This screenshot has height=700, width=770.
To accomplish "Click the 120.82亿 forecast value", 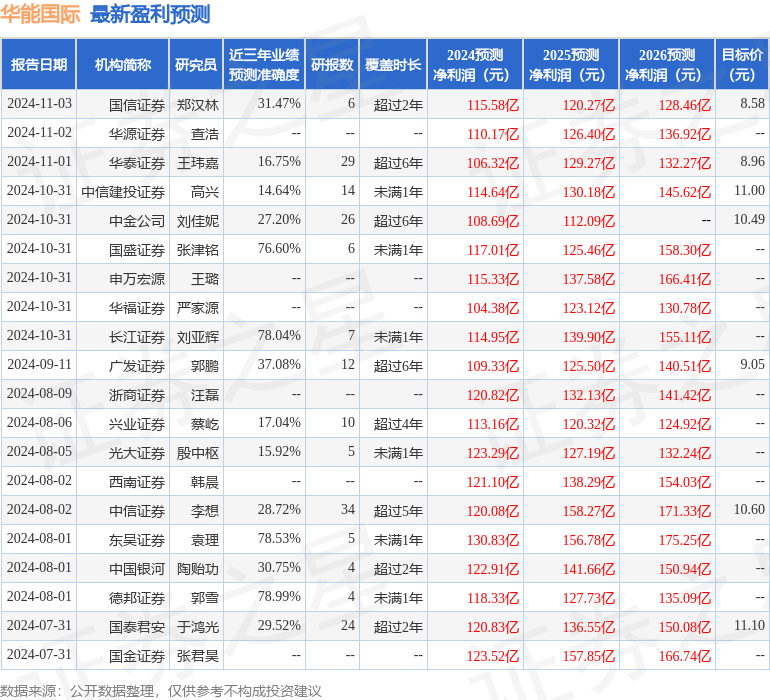I will (x=493, y=395).
